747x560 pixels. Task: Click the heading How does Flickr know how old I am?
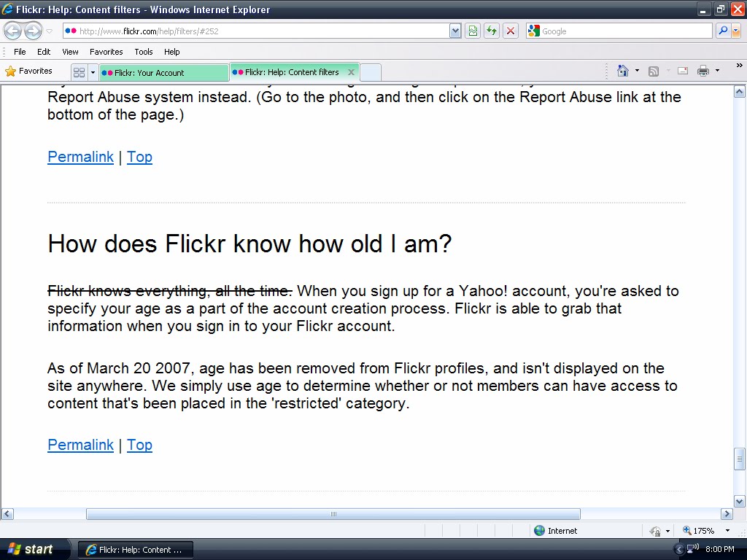[249, 244]
